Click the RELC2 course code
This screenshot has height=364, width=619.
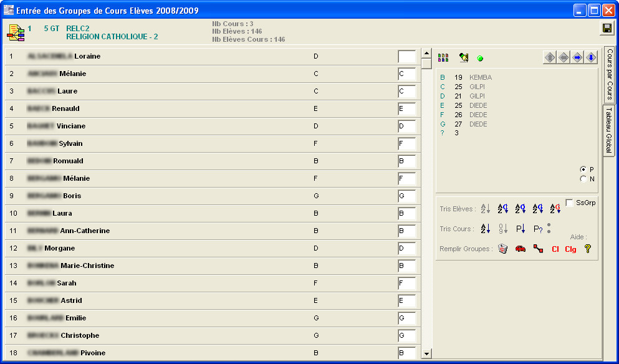coord(78,29)
